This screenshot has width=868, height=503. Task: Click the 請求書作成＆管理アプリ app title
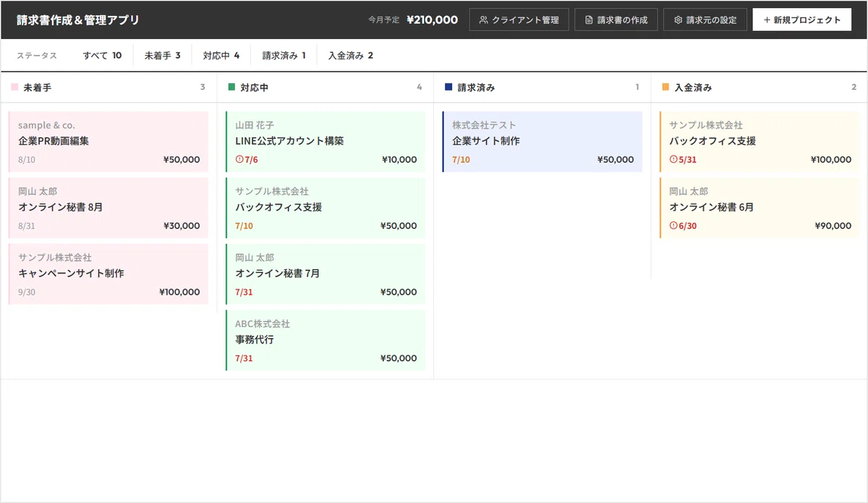click(78, 20)
